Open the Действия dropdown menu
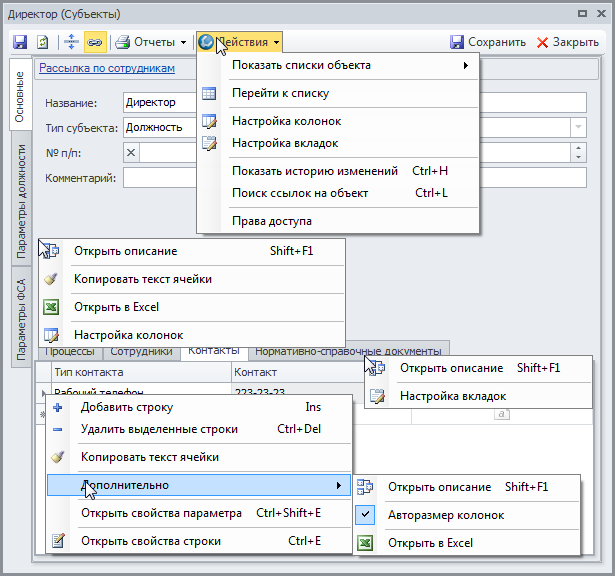 pyautogui.click(x=239, y=42)
